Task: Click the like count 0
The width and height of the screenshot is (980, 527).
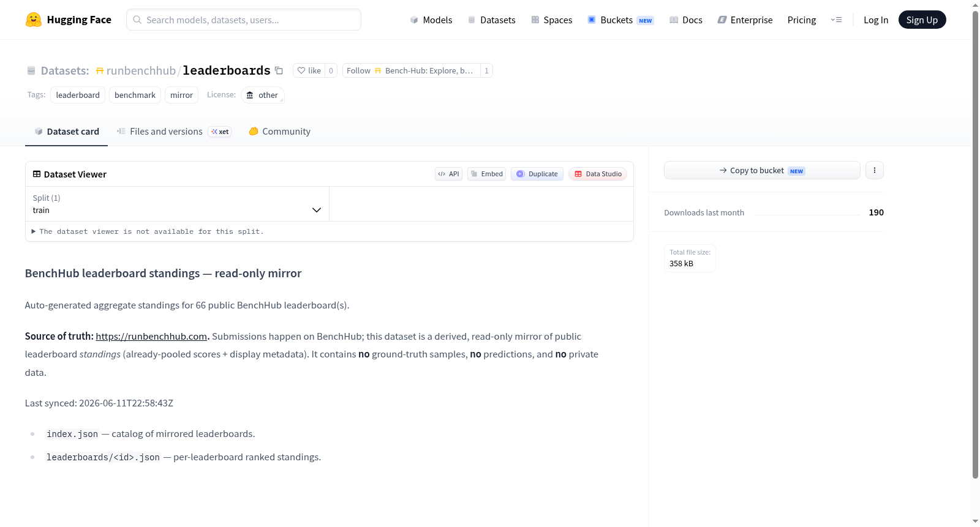Action: pyautogui.click(x=331, y=70)
